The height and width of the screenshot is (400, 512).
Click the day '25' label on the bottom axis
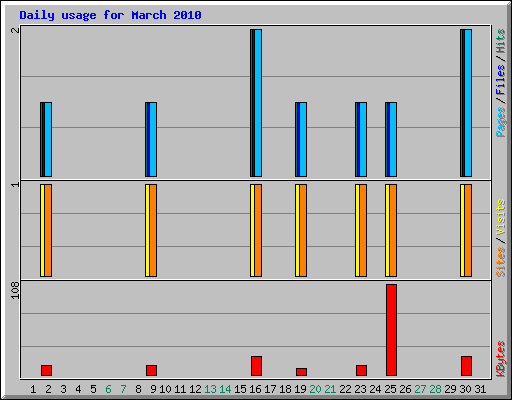(x=390, y=389)
